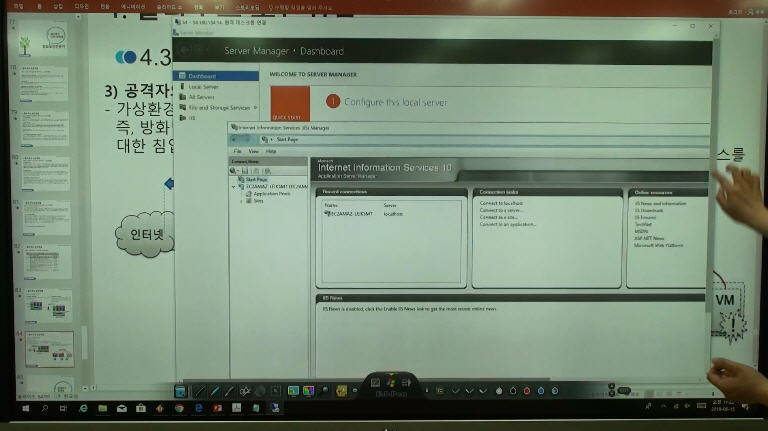Expand the Sites tree node
Screen dimensions: 768x431
241,201
